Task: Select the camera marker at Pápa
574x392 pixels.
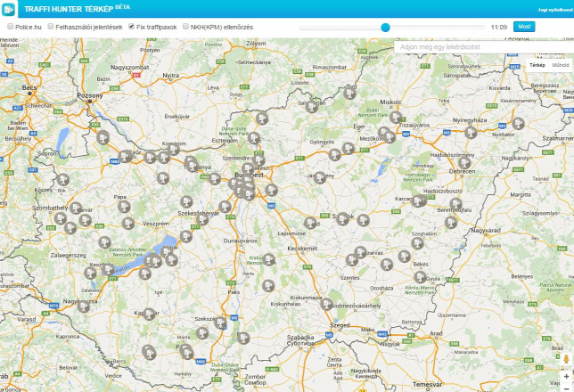Action: 124,207
